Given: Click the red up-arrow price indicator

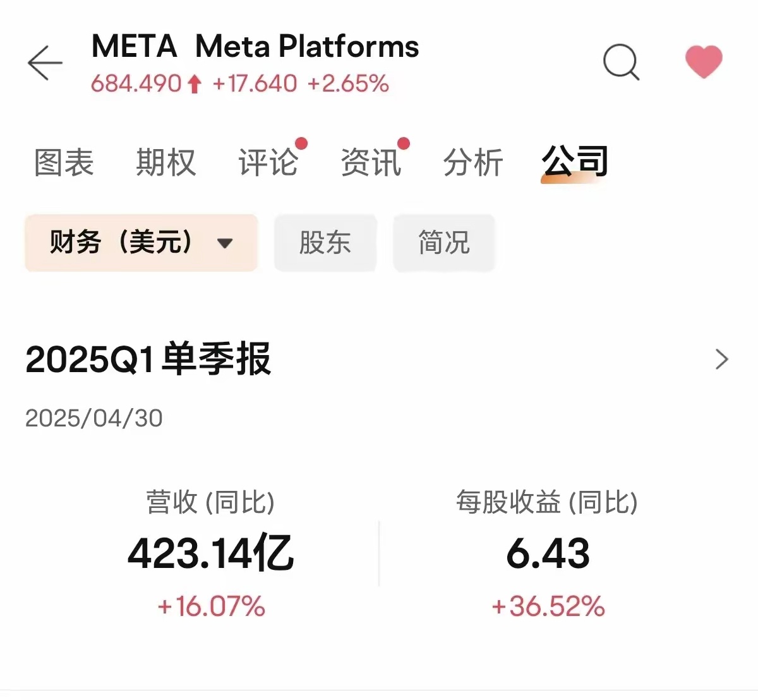Looking at the screenshot, I should coord(195,84).
